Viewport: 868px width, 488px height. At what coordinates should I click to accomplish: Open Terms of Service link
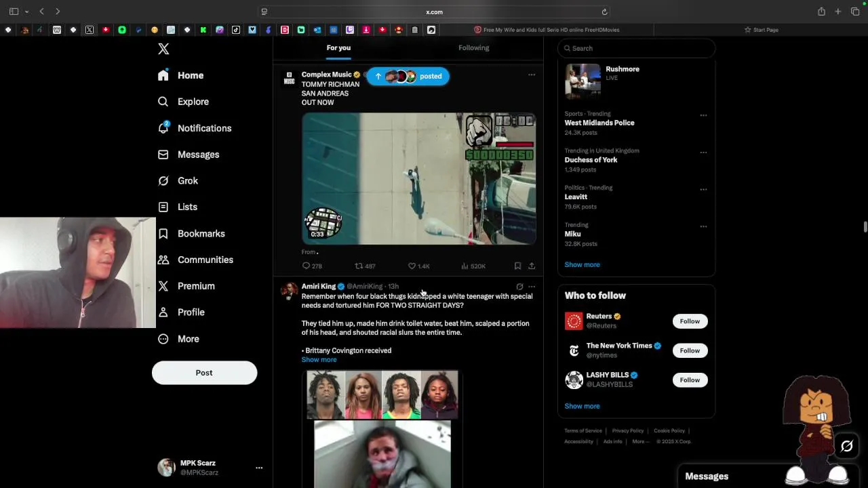pos(583,431)
